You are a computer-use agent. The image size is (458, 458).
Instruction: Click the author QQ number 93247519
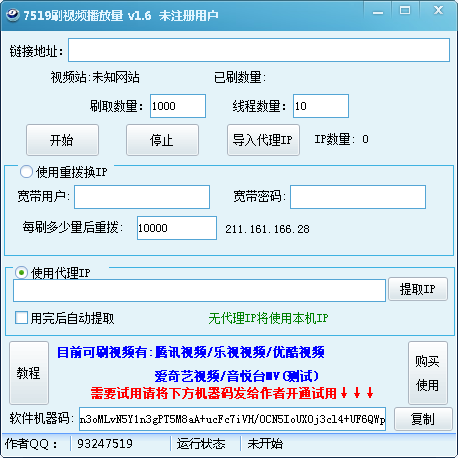[105, 444]
